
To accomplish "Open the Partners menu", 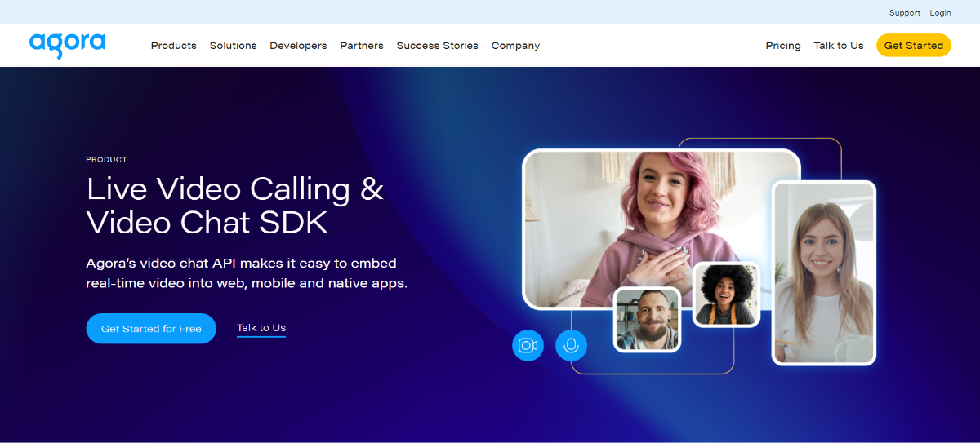I will click(x=362, y=46).
